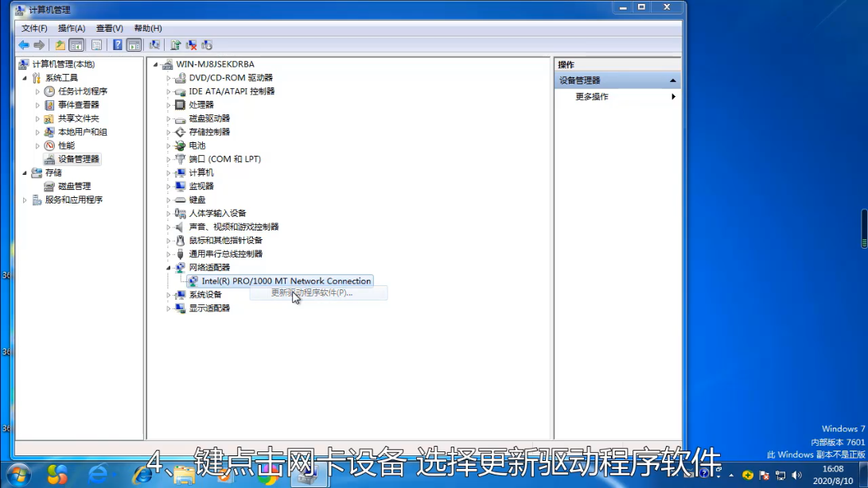Select 本地用户和组 item
868x488 pixels.
point(83,132)
